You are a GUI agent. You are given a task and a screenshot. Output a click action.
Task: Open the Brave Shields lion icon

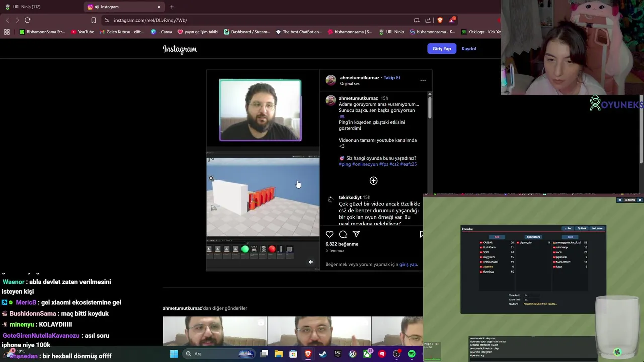click(x=440, y=20)
